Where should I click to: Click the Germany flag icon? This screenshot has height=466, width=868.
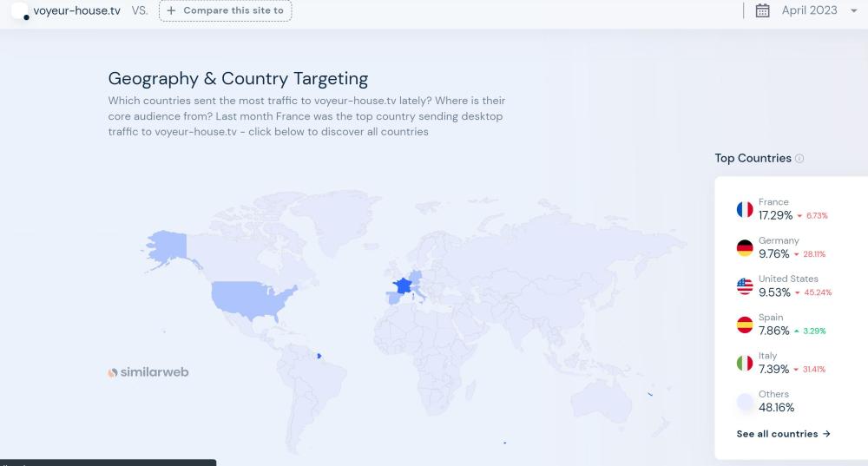tap(745, 247)
